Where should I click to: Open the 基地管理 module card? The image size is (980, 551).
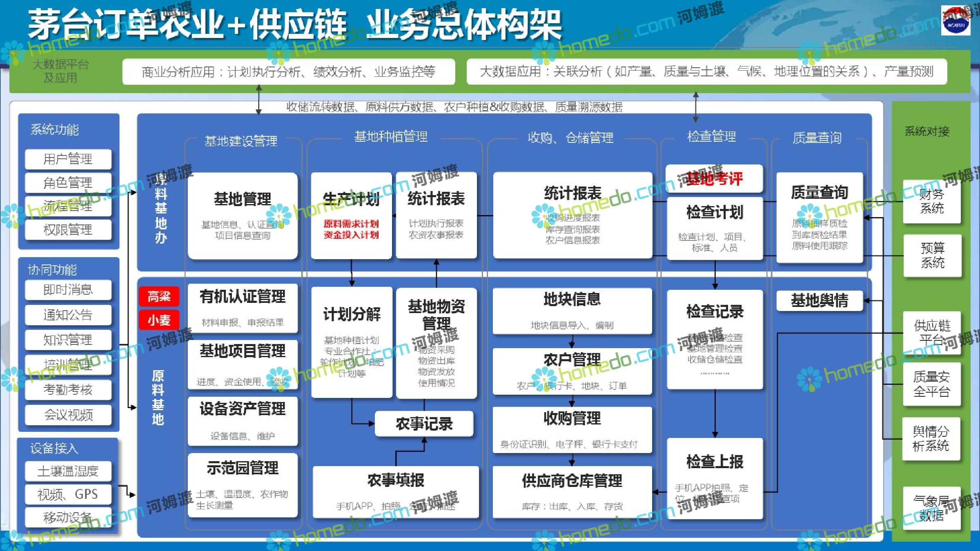[x=243, y=216]
